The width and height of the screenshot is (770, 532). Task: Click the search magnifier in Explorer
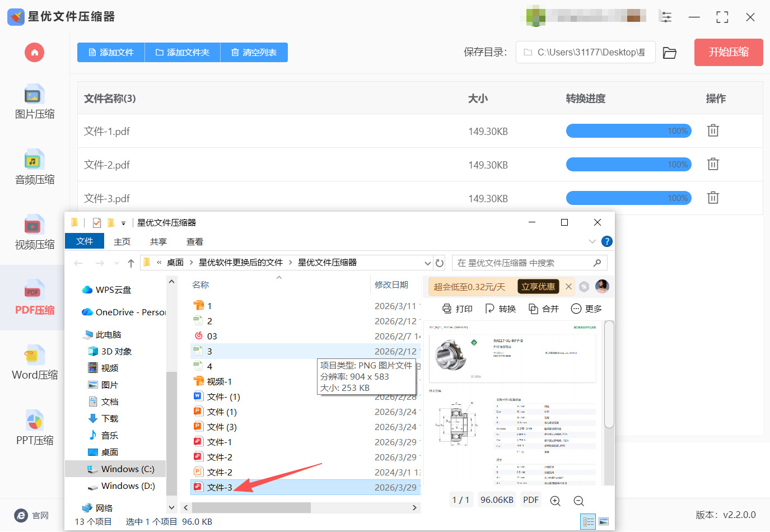tap(598, 263)
